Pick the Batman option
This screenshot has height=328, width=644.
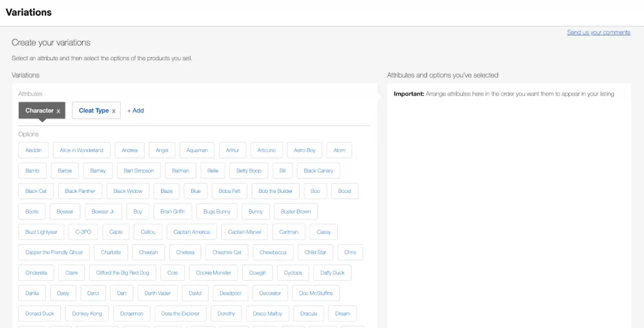pyautogui.click(x=180, y=171)
